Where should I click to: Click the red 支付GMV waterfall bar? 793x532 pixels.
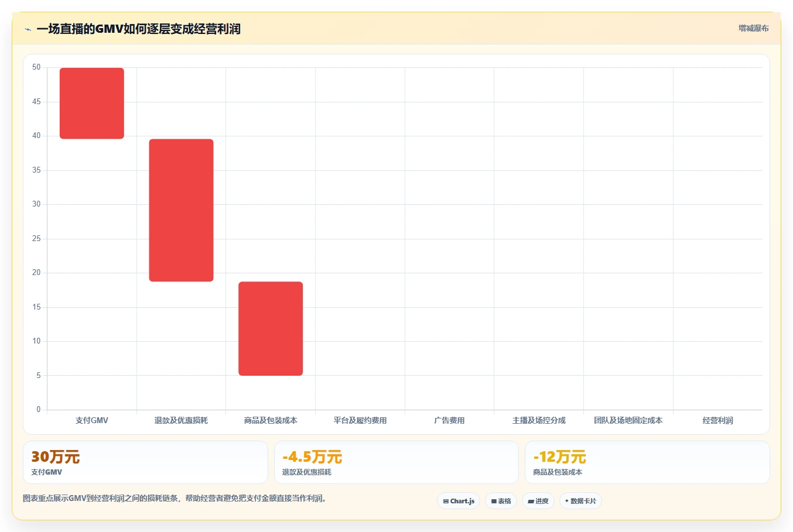pos(92,104)
